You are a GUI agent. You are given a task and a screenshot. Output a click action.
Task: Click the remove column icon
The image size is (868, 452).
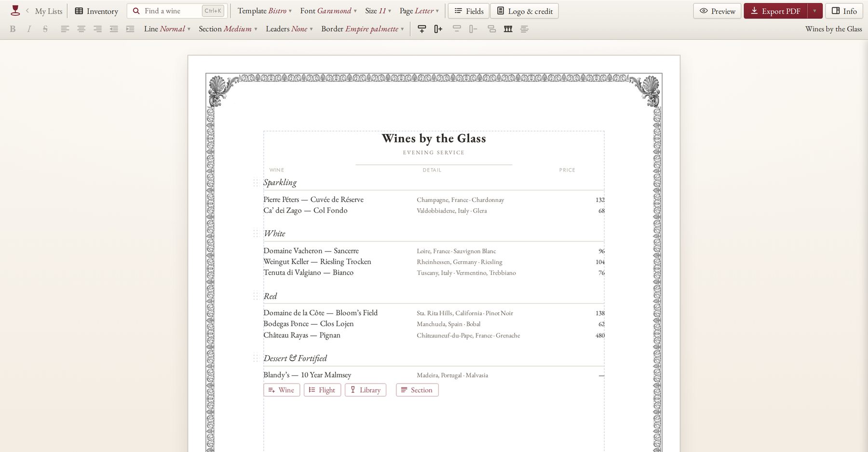[x=473, y=29]
